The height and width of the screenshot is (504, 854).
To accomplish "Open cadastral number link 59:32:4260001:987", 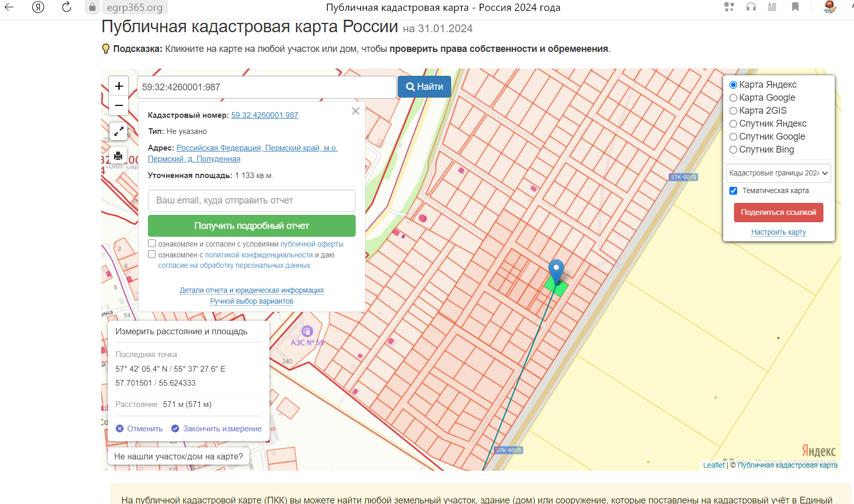I will pyautogui.click(x=265, y=115).
